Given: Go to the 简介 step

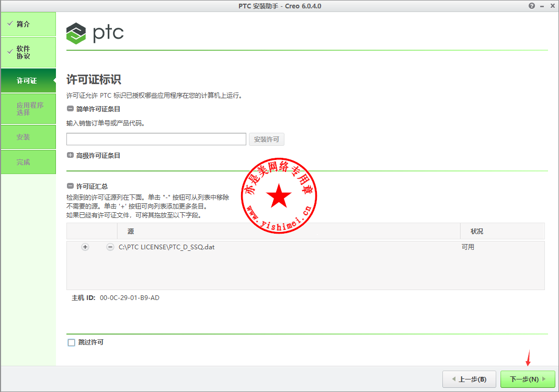Looking at the screenshot, I should coord(29,24).
